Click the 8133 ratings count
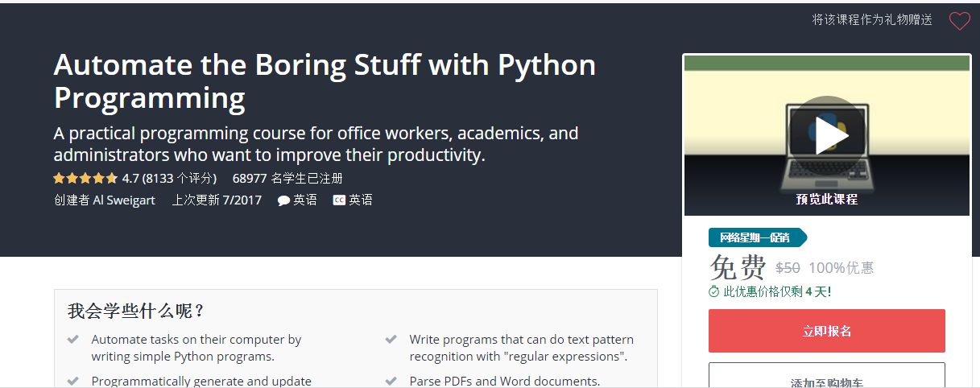This screenshot has height=388, width=980. tap(180, 178)
